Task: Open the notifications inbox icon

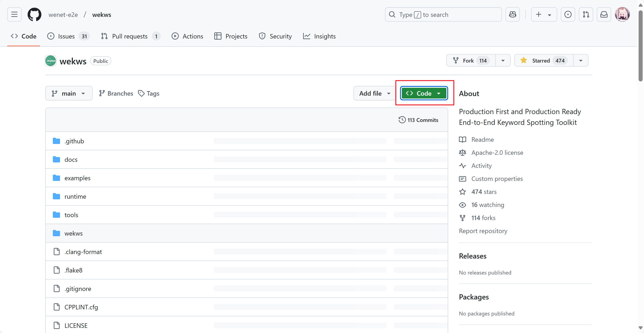Action: click(604, 14)
